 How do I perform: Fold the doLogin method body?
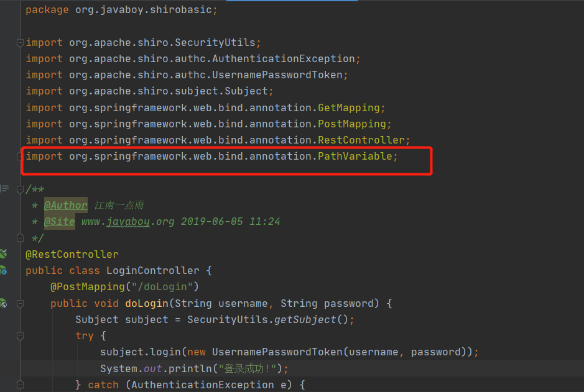(20, 304)
